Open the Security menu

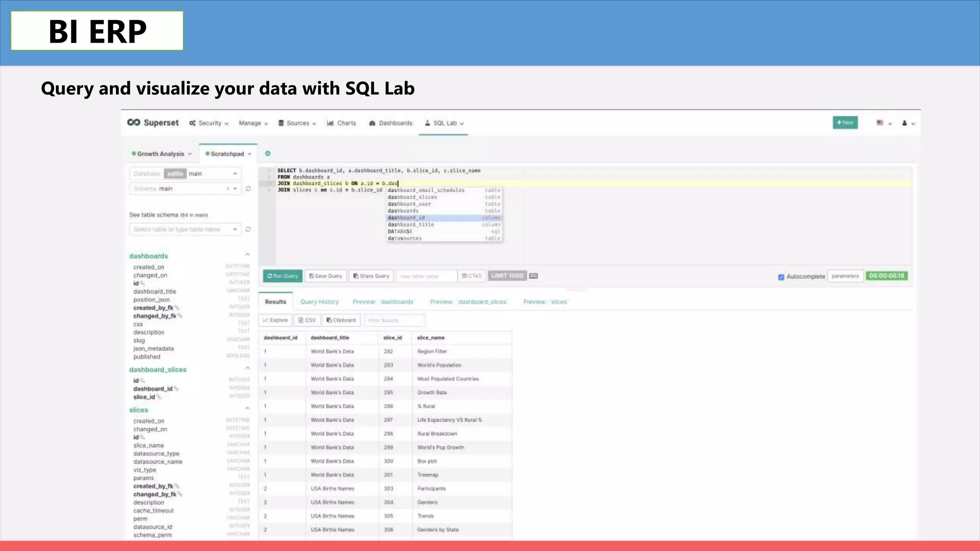coord(209,123)
